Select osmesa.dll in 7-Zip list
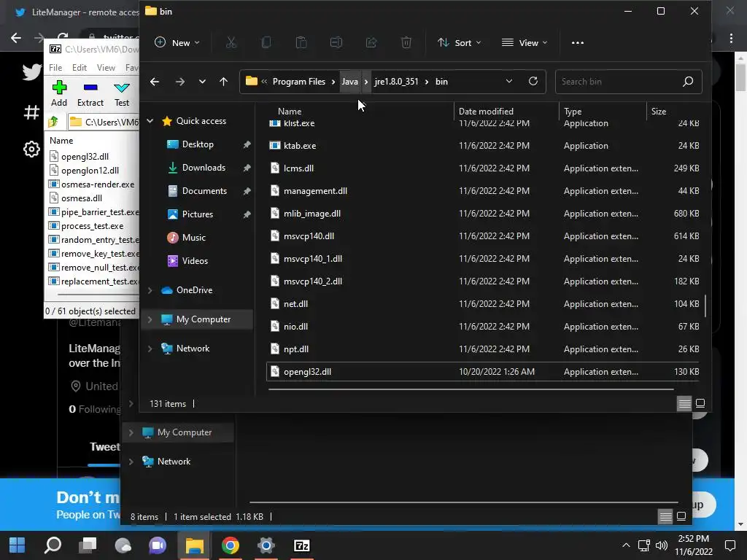 pos(82,198)
